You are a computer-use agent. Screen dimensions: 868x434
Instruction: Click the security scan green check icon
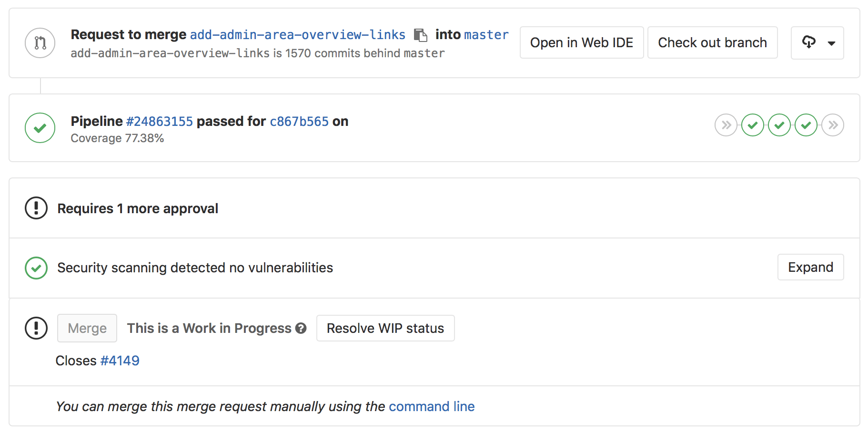tap(36, 268)
